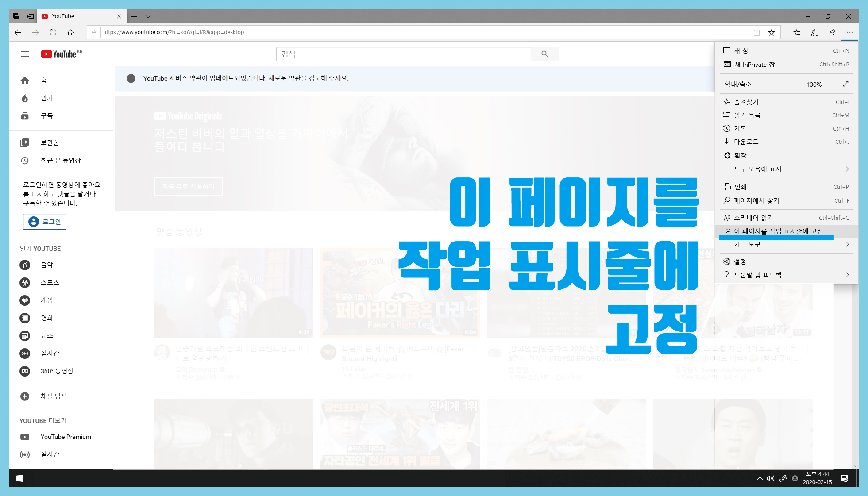Toggle full screen zoom arrow icon
Image resolution: width=868 pixels, height=496 pixels.
845,84
